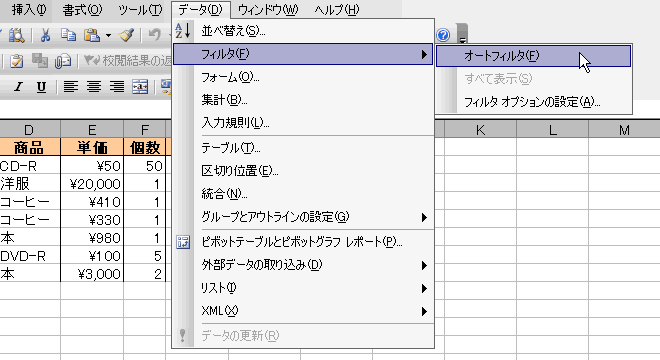This screenshot has height=360, width=660.
Task: Select the 商品 header cell
Action: (29, 148)
